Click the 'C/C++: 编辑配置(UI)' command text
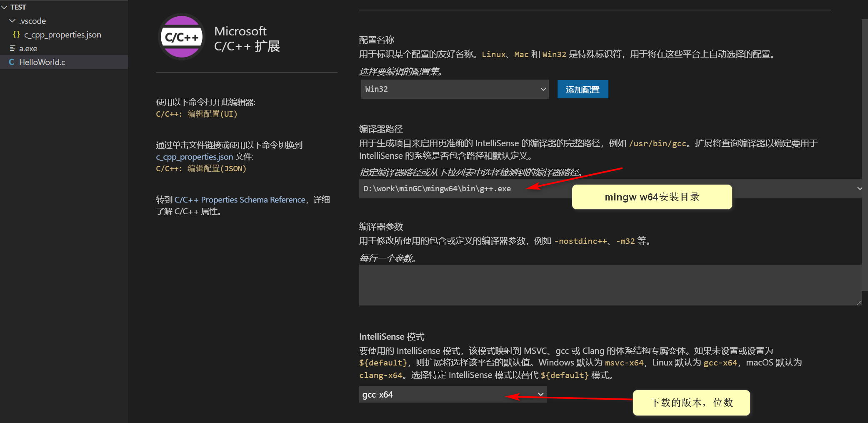Image resolution: width=868 pixels, height=423 pixels. coord(197,114)
